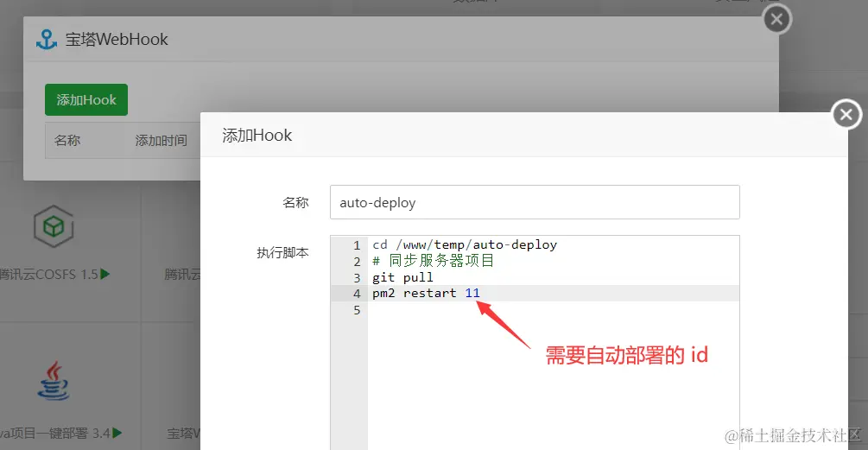Click the green arrow next to 一键部署 3.4
This screenshot has width=868, height=450.
pos(117,433)
